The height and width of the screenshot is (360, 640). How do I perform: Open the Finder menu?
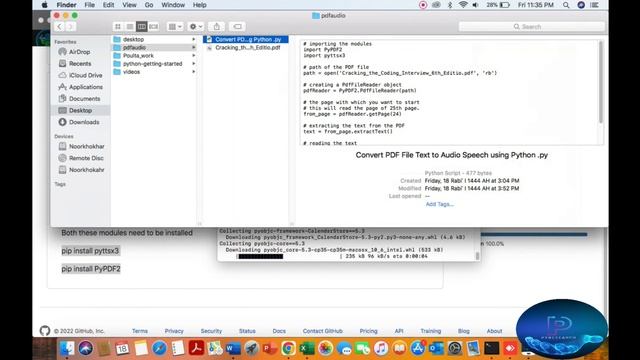67,5
